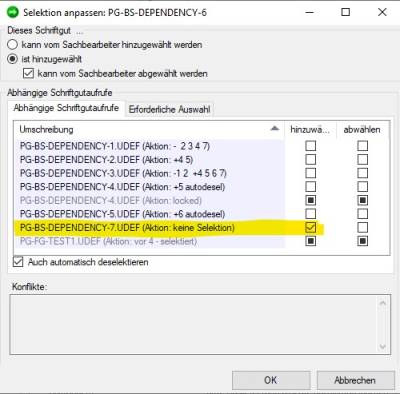Screen dimensions: 400x394
Task: Click the green app icon in title bar
Action: 13,12
